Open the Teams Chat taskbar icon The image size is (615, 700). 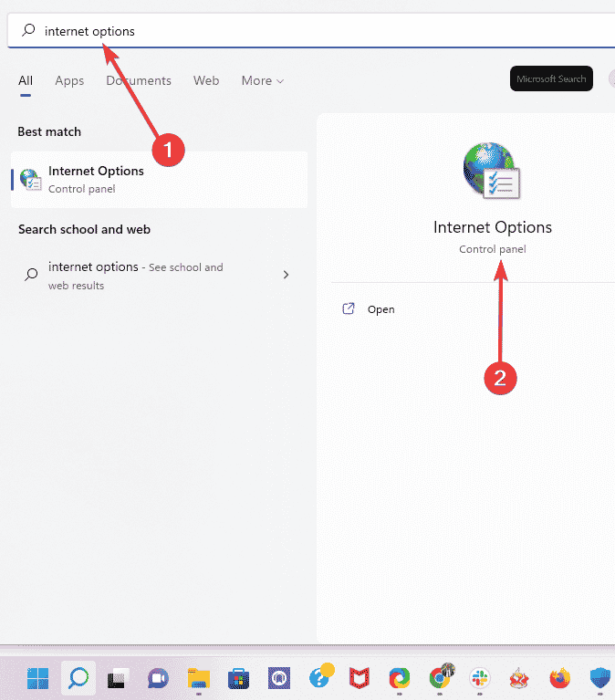tap(158, 679)
